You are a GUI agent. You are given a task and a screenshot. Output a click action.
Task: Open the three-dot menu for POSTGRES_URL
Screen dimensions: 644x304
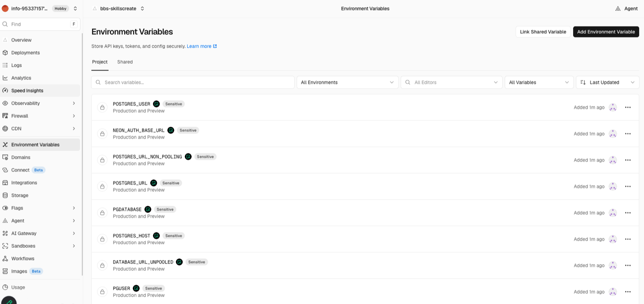coord(627,186)
